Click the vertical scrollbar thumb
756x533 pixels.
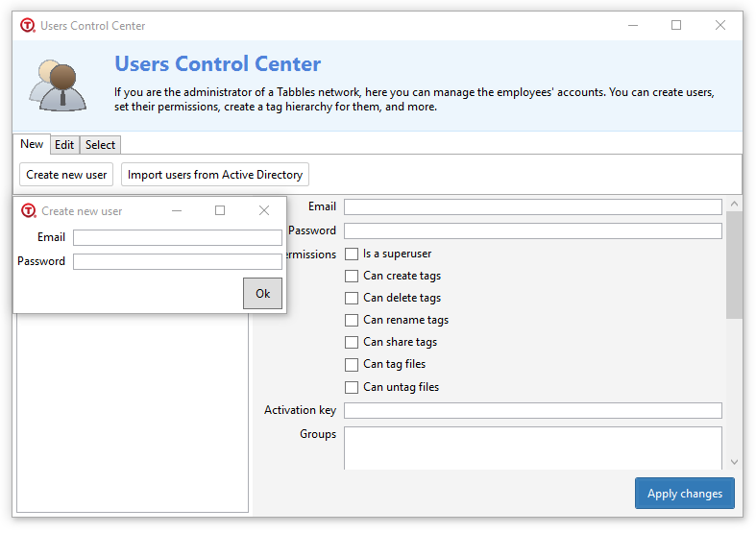[x=734, y=264]
